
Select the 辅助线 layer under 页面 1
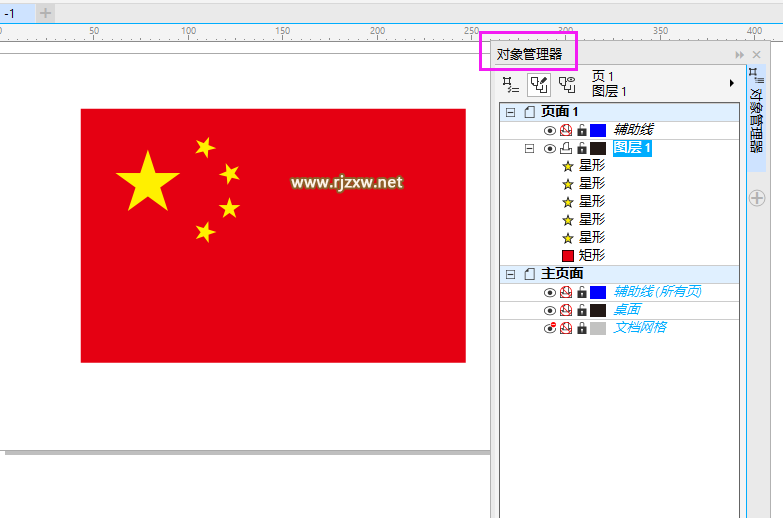tap(633, 130)
